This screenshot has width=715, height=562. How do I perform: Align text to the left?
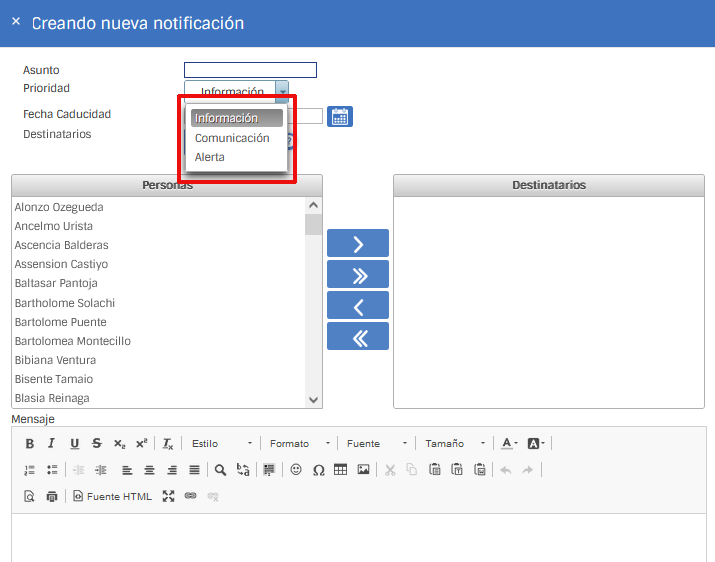coord(127,470)
